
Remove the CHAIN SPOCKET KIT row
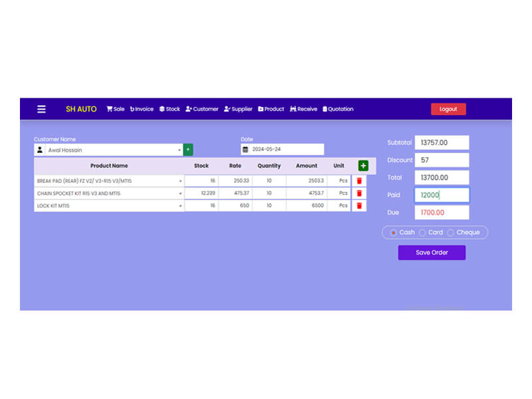pyautogui.click(x=360, y=194)
